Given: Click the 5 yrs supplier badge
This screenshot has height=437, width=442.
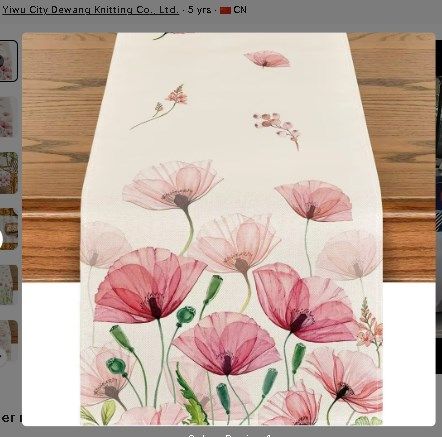Looking at the screenshot, I should point(199,10).
